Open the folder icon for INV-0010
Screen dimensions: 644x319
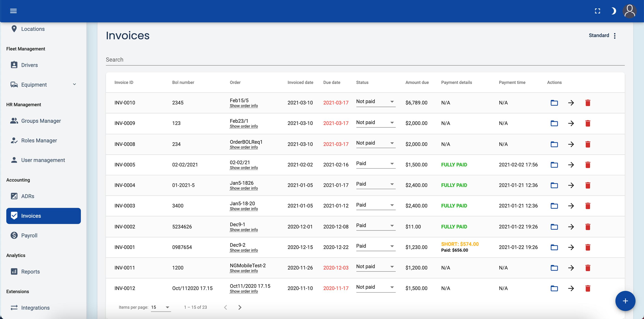click(554, 102)
